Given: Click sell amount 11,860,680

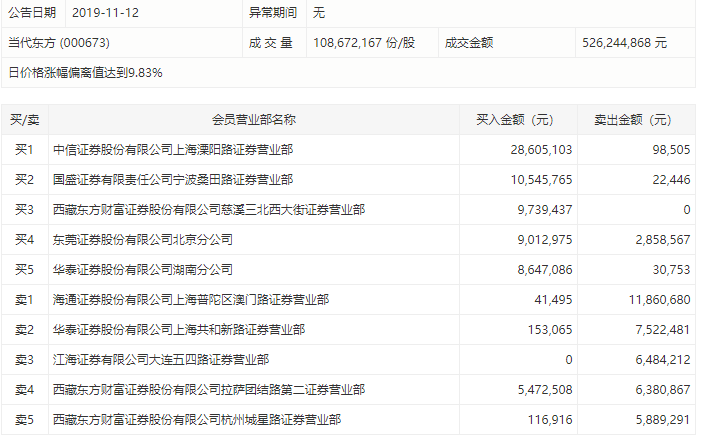Looking at the screenshot, I should pyautogui.click(x=660, y=300).
